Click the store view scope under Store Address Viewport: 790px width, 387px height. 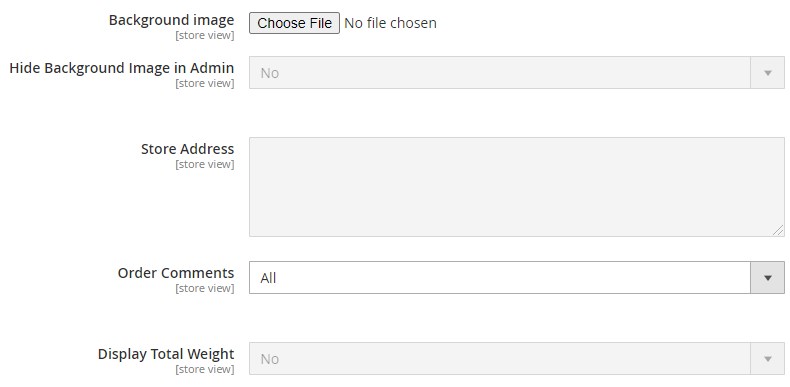coord(205,164)
